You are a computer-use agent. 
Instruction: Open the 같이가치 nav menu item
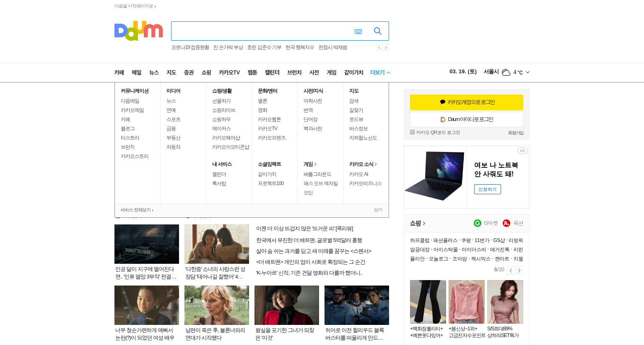point(354,72)
